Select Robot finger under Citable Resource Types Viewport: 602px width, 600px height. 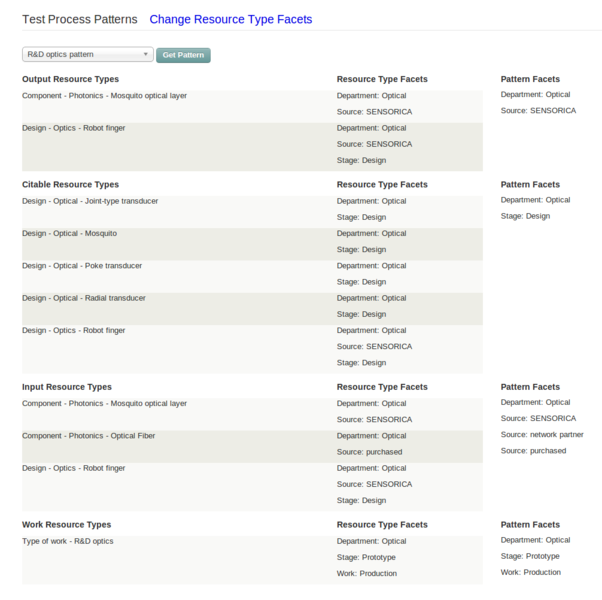[x=73, y=331]
